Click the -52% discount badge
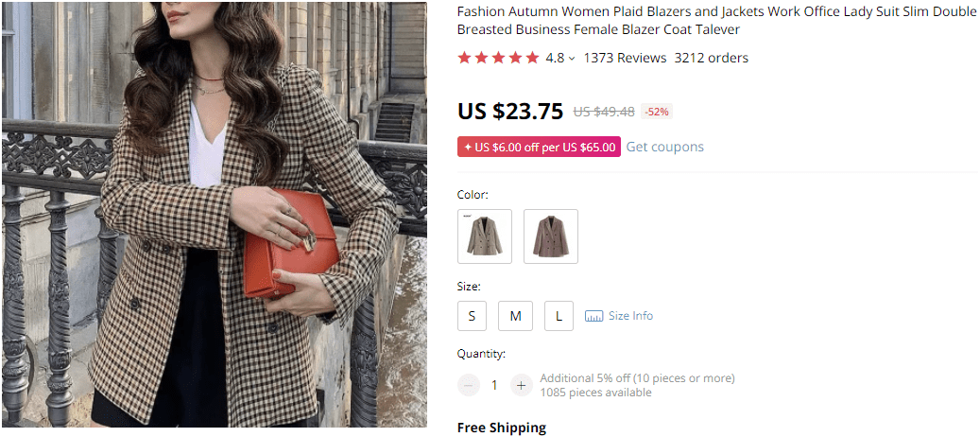This screenshot has height=437, width=980. coord(656,112)
